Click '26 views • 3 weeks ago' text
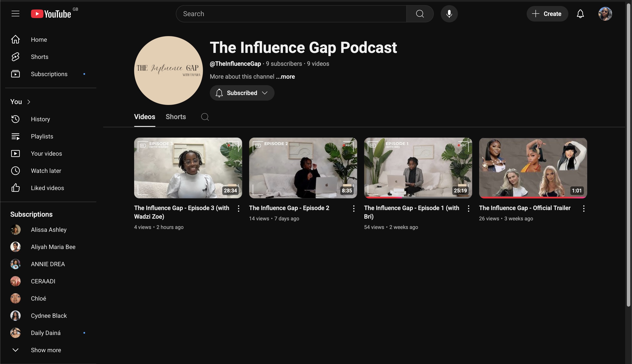 (x=506, y=218)
